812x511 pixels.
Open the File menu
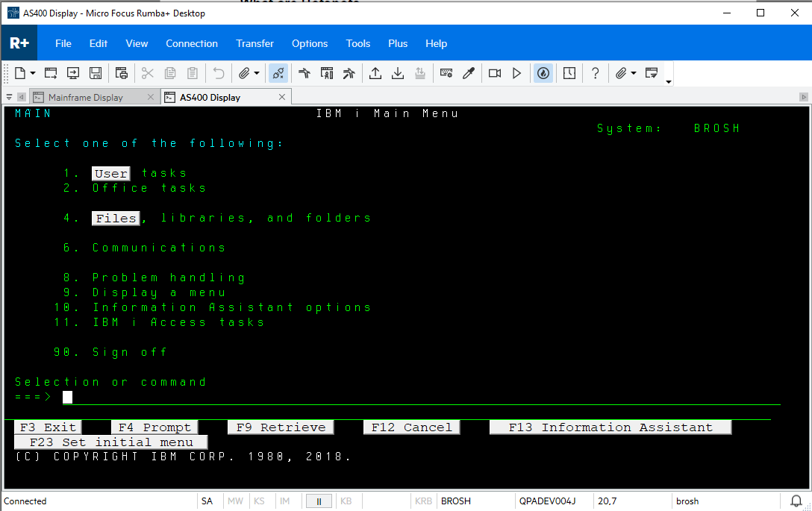[x=63, y=43]
